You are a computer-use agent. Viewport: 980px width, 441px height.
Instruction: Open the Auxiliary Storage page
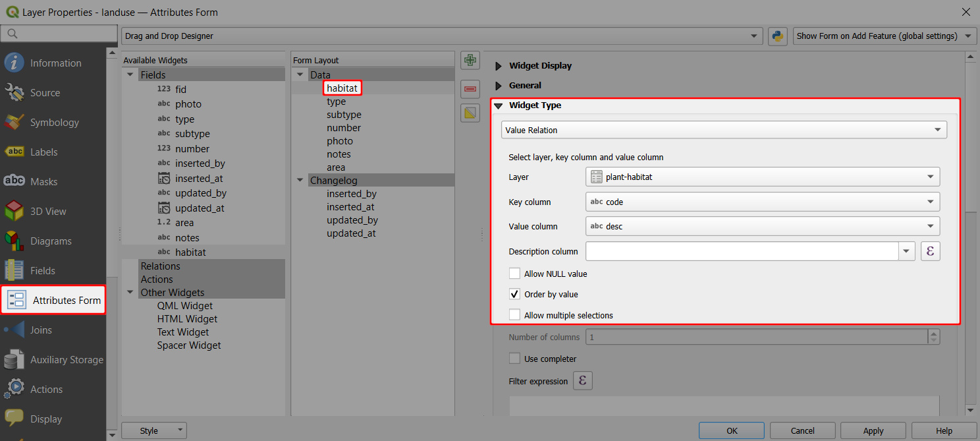(x=53, y=360)
